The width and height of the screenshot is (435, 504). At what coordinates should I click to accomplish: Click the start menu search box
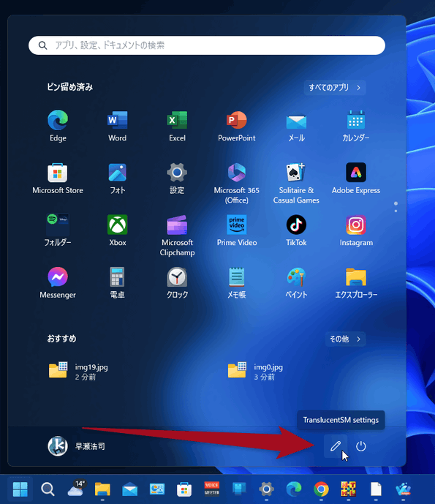(x=207, y=45)
